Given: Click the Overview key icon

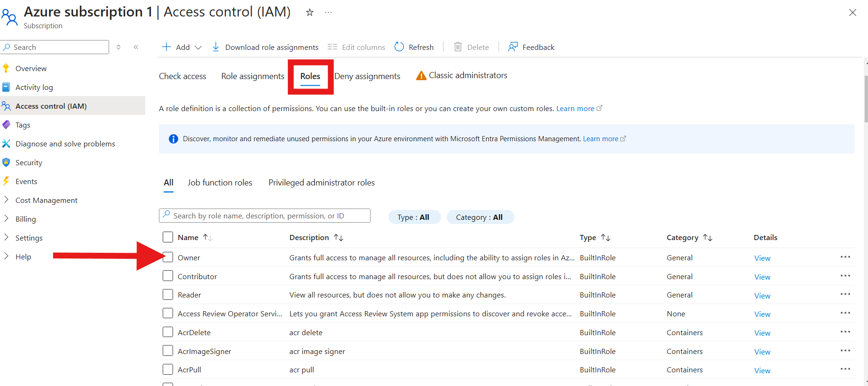Looking at the screenshot, I should [x=6, y=68].
